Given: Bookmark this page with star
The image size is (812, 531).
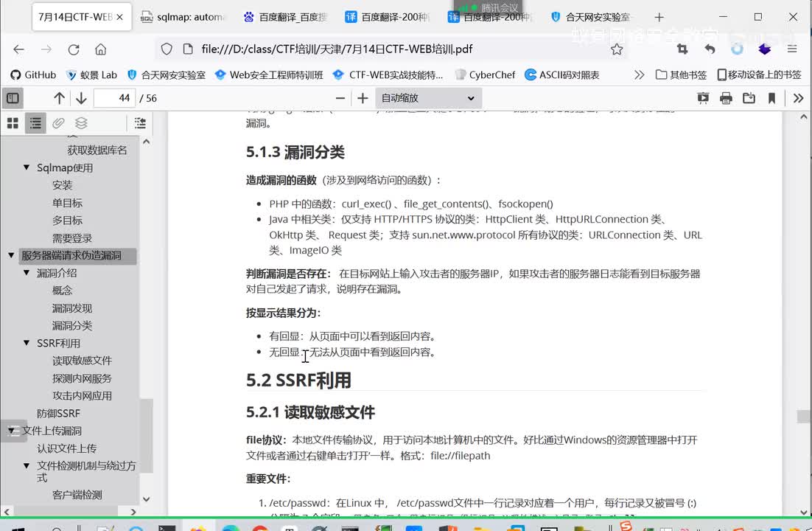Looking at the screenshot, I should pos(616,49).
